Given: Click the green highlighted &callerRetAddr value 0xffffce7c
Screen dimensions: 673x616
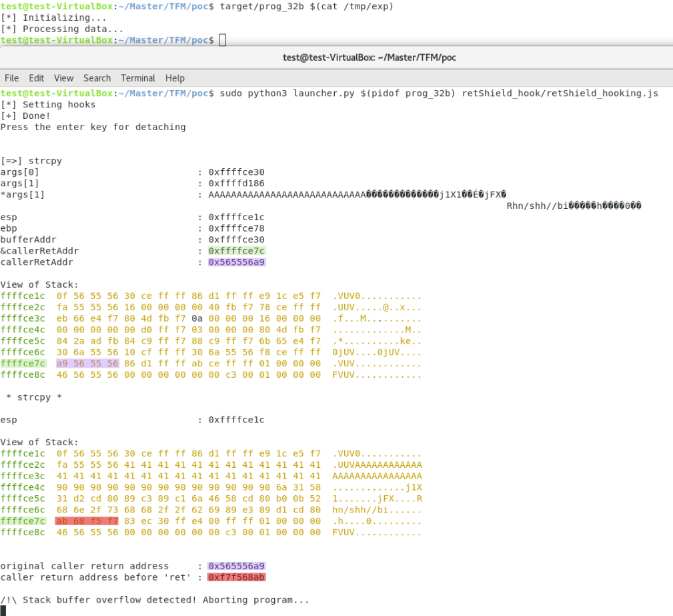Looking at the screenshot, I should [236, 251].
